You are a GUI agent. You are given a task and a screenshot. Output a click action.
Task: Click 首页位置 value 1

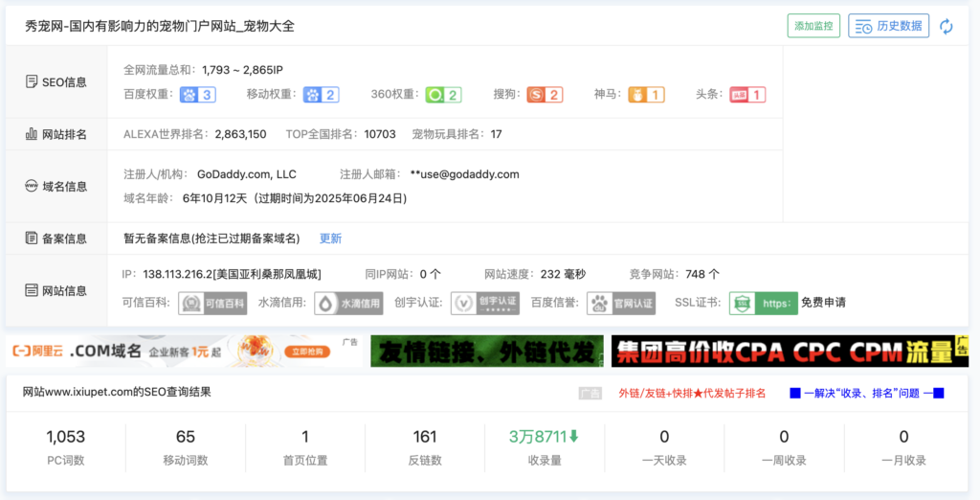pos(305,437)
